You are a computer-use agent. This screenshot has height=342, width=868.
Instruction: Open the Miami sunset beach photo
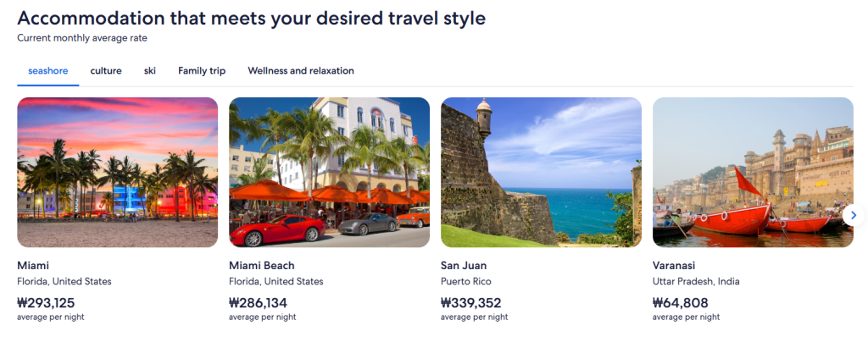[118, 172]
